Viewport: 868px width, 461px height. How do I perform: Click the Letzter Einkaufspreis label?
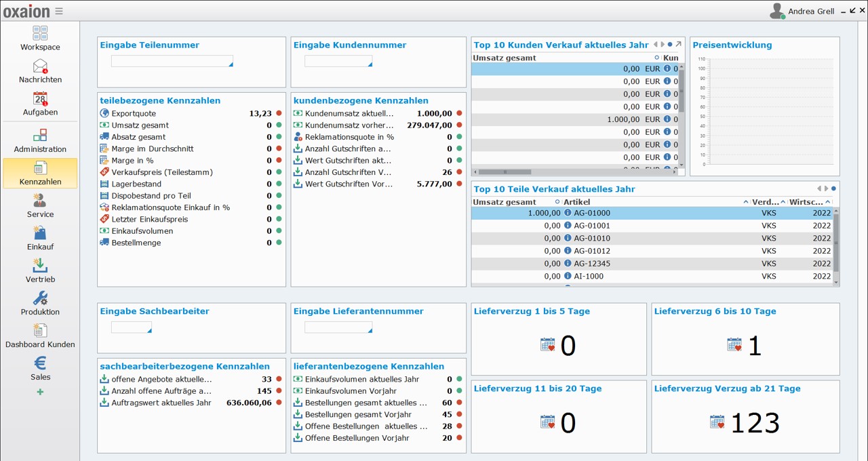(150, 219)
